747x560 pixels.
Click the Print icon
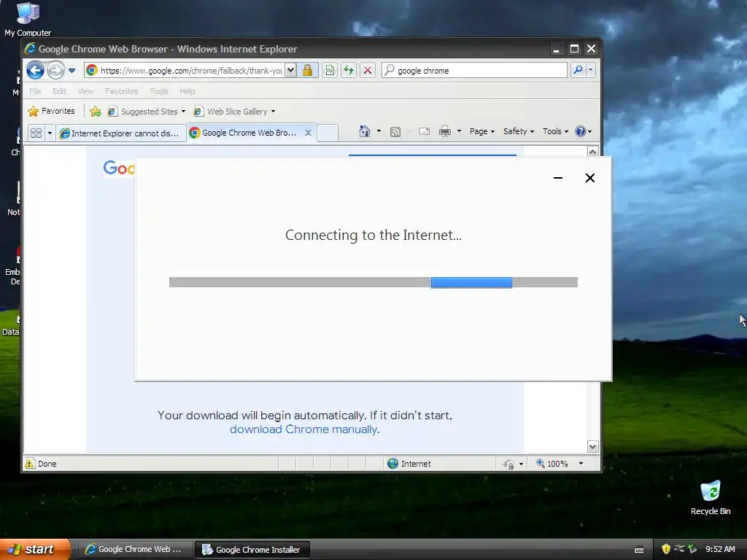click(x=445, y=131)
